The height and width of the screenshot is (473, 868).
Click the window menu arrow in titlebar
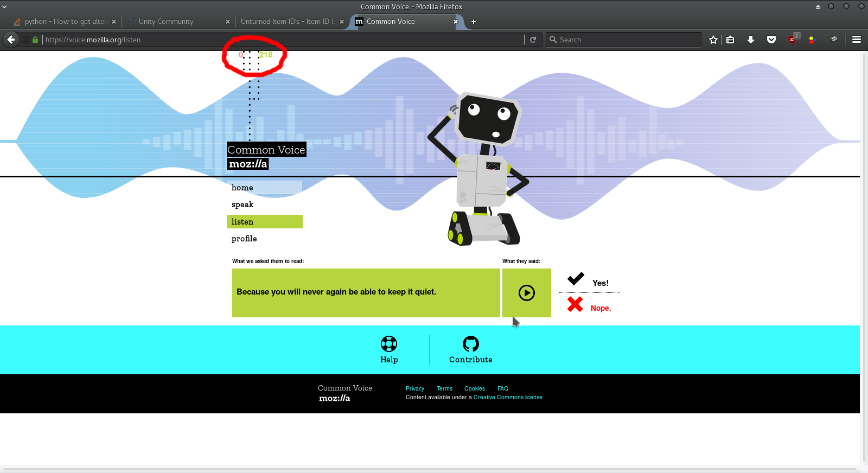click(x=4, y=7)
